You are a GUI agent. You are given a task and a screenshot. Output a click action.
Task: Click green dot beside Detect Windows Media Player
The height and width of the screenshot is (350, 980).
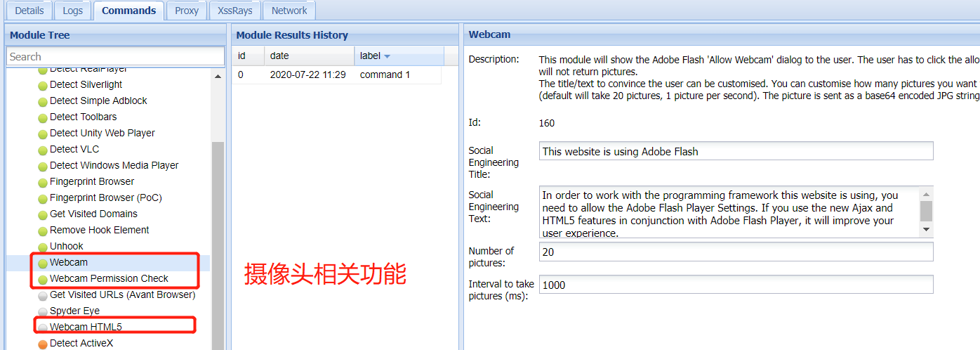[43, 166]
